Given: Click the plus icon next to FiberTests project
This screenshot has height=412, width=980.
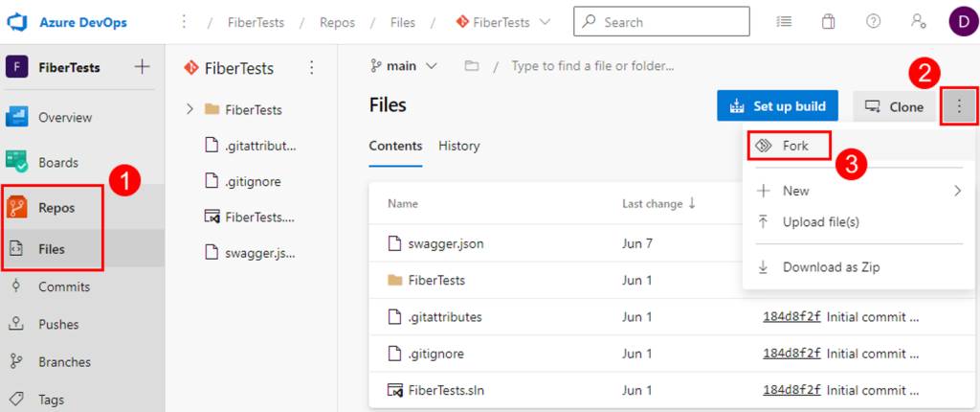Looking at the screenshot, I should (143, 67).
